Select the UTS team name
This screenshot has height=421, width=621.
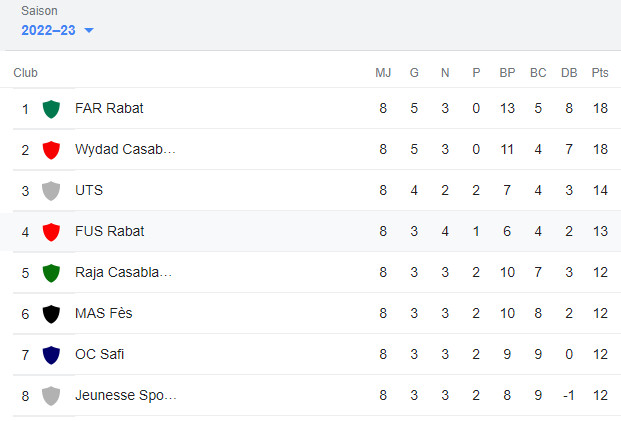pos(89,190)
